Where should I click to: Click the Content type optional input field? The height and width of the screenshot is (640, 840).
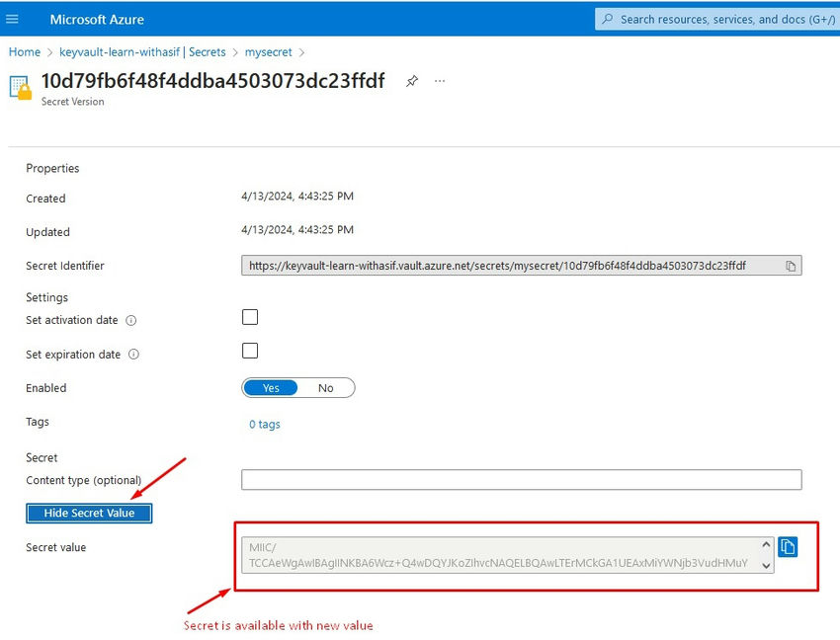[521, 479]
